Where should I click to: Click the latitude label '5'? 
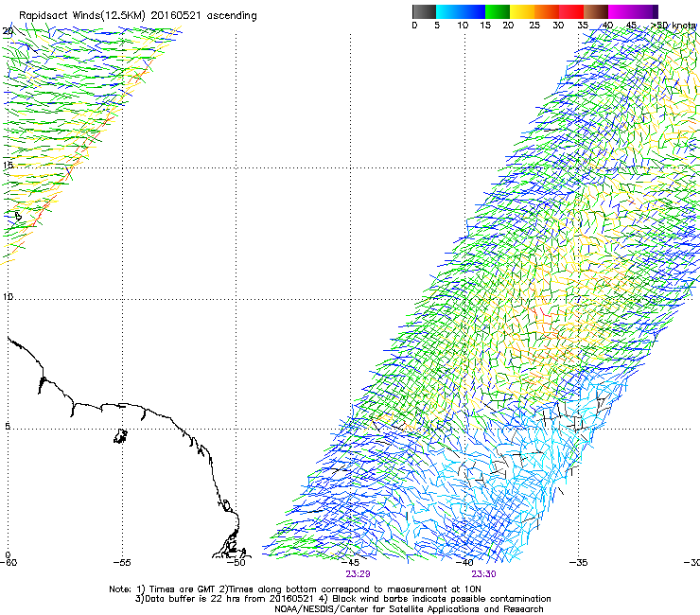click(8, 427)
